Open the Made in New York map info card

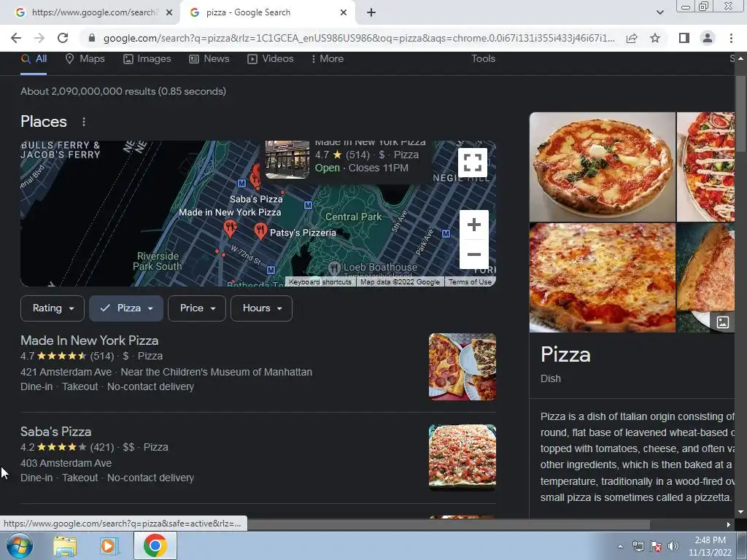click(x=348, y=161)
